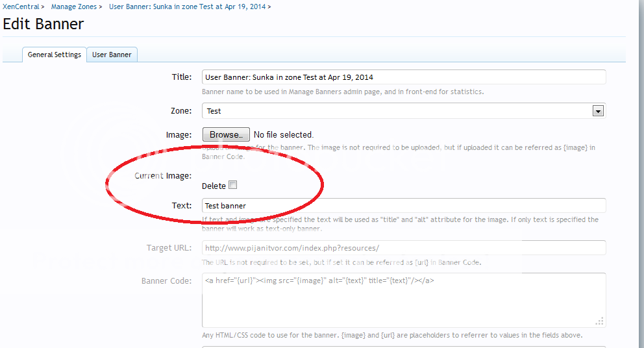Click the "Target URL:" field label

coord(169,248)
